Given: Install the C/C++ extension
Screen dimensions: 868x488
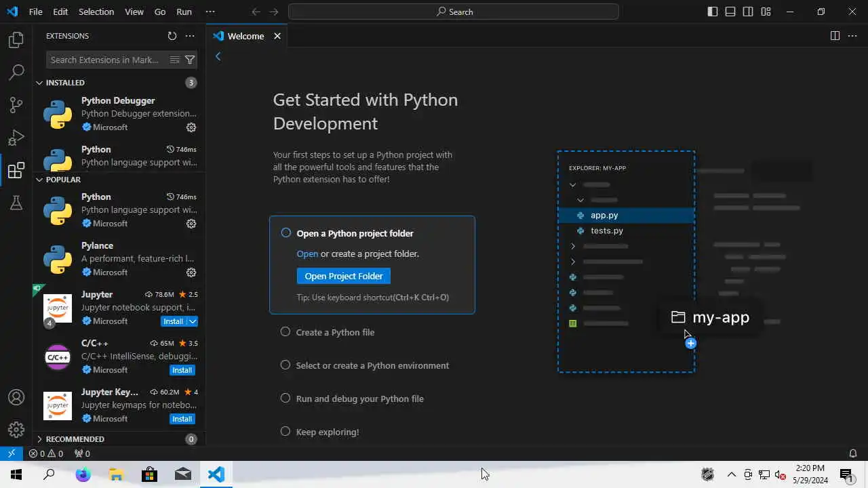Looking at the screenshot, I should [x=182, y=370].
